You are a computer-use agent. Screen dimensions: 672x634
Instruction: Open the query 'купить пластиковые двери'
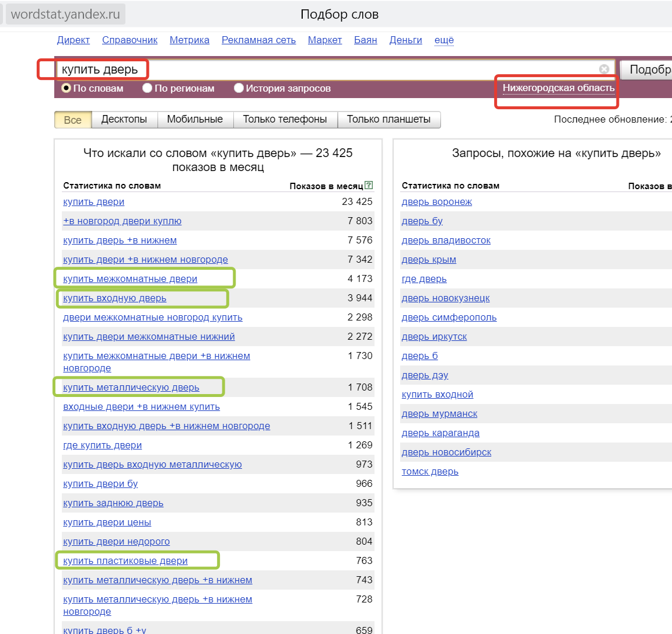125,561
